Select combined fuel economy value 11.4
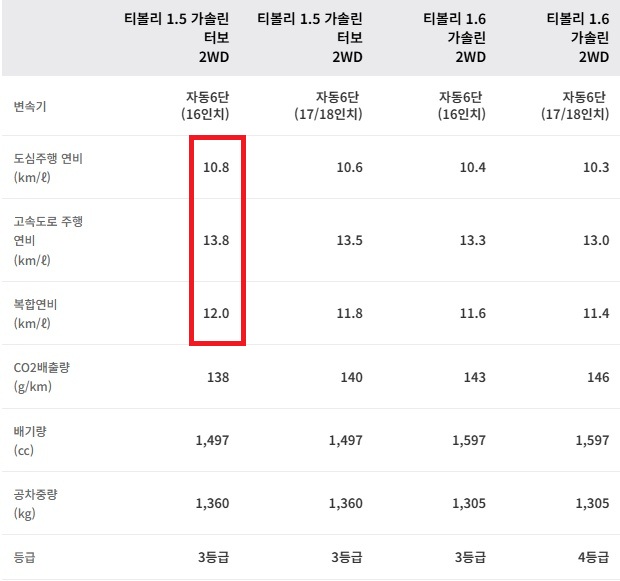620x581 pixels. pos(596,314)
